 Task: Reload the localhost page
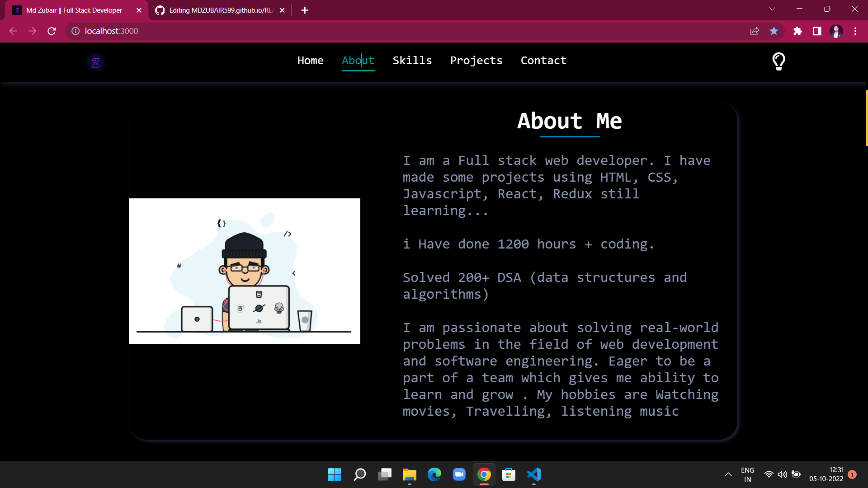52,31
